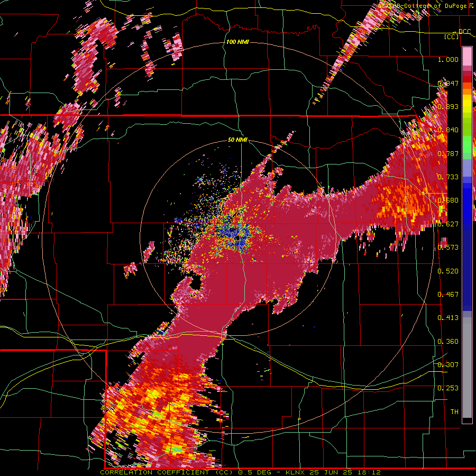This screenshot has width=476, height=476.
Task: Click the 0.680 legend value
Action: 448,200
